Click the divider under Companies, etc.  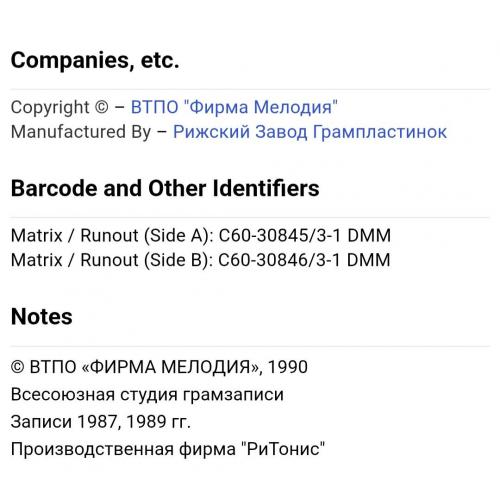click(x=250, y=89)
